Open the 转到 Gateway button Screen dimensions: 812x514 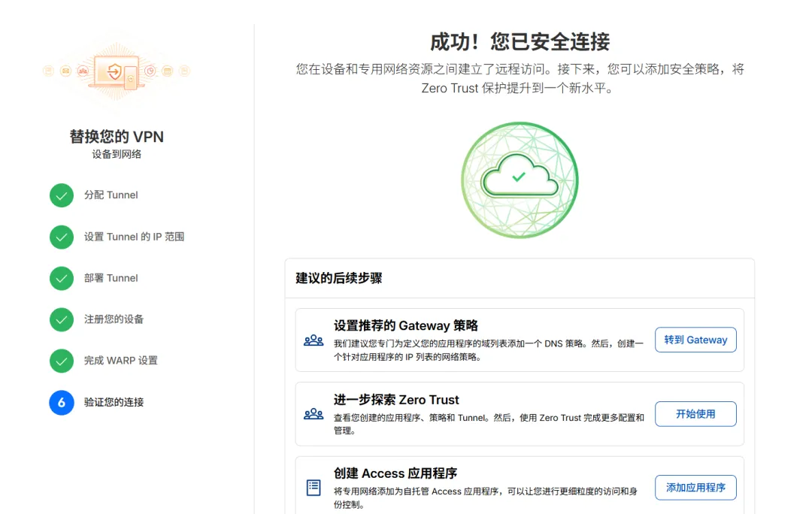tap(695, 340)
